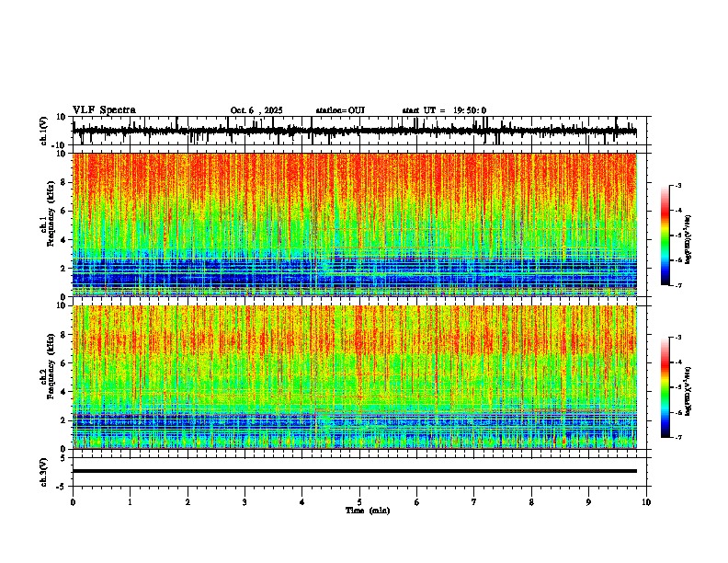Click inside the ch.1 spectrogram panel
The image size is (728, 563).
[354, 224]
